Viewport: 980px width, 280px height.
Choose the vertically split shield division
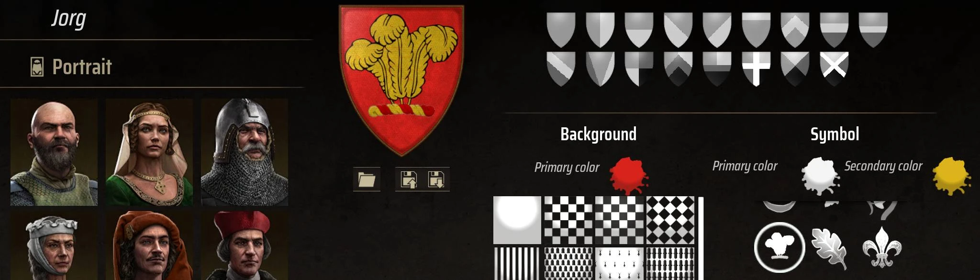point(600,30)
